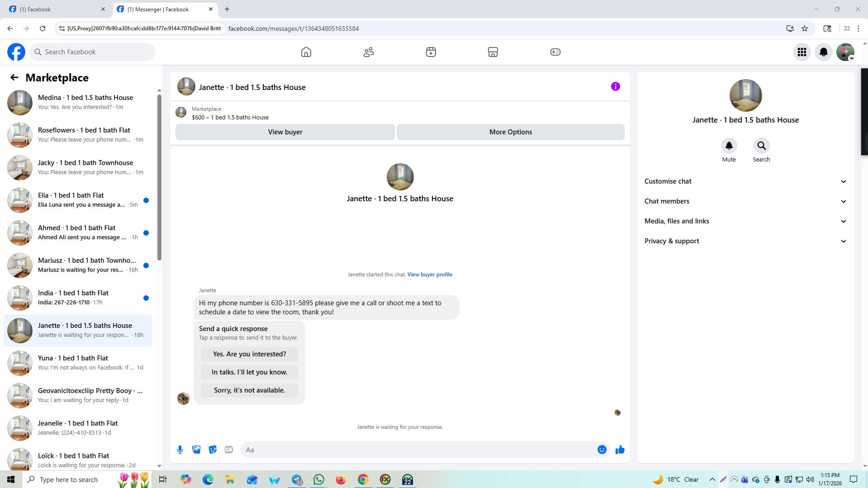Click the conversation list scrollbar
The image size is (868, 488).
click(x=159, y=177)
